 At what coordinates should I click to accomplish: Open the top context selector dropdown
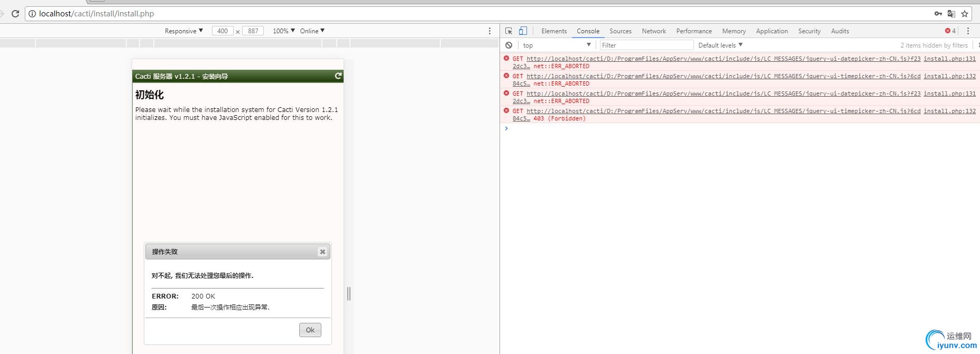[x=557, y=45]
